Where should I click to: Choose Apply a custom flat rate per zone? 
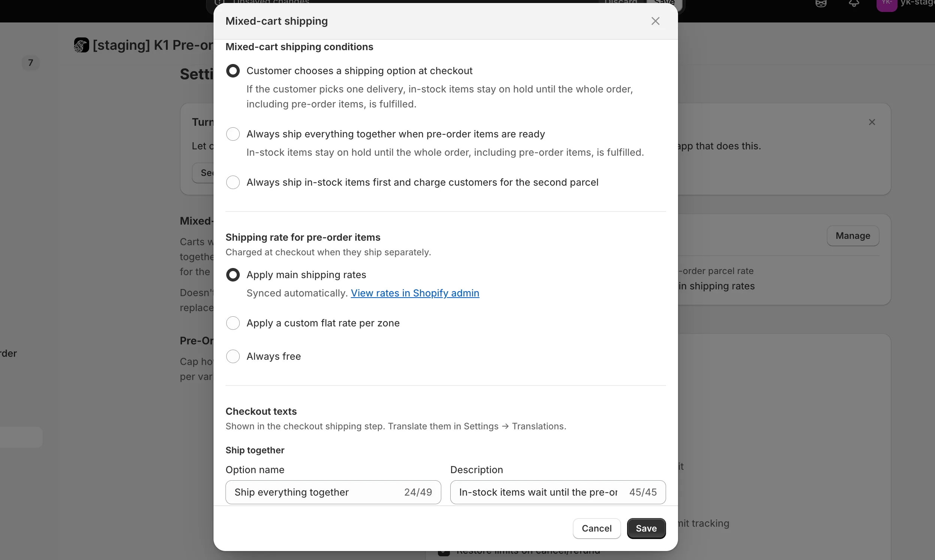[x=233, y=323]
